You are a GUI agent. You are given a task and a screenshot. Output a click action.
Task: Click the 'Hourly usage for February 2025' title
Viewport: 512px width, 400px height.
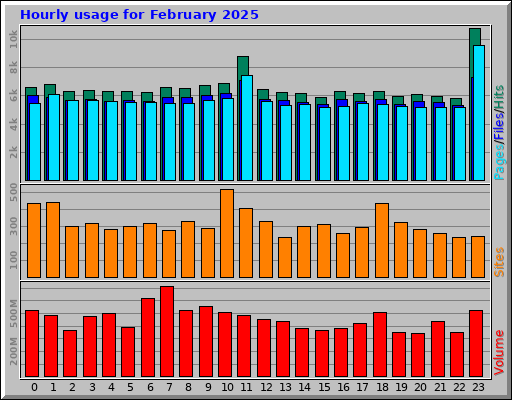click(139, 15)
